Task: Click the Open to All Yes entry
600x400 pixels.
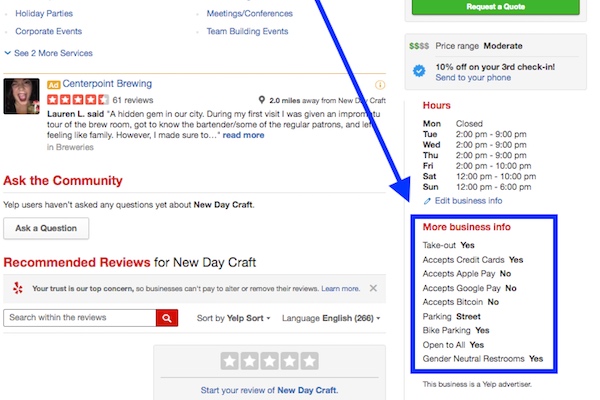Action: click(453, 345)
